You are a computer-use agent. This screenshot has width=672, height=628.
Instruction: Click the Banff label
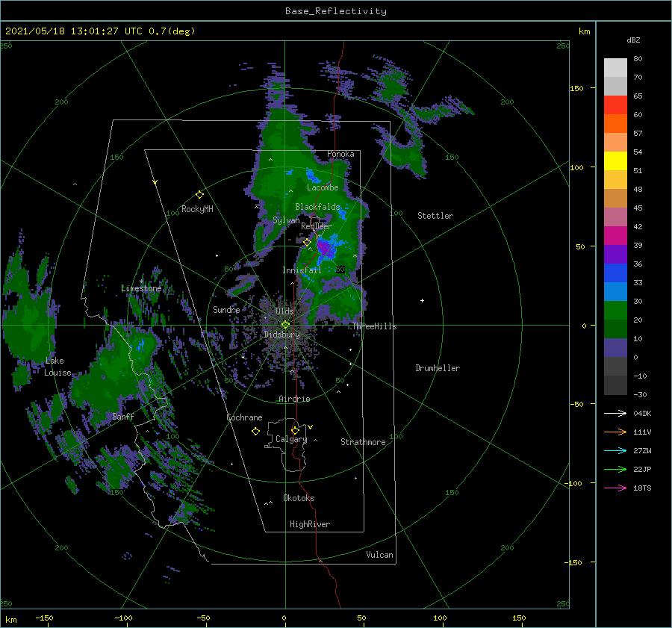point(123,417)
